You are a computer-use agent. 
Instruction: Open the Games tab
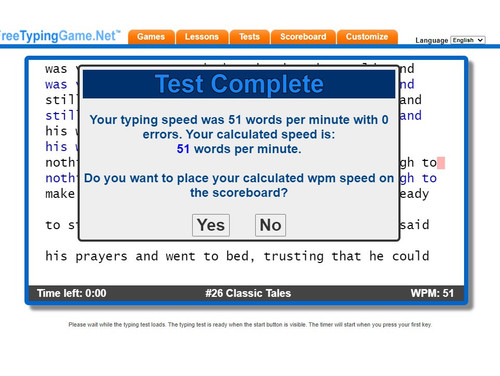tap(151, 37)
